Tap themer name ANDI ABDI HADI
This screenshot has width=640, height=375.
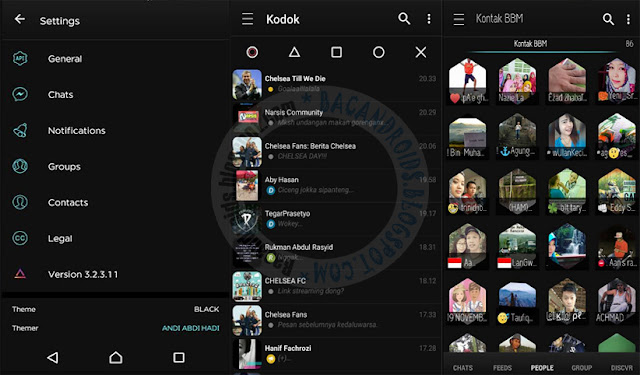[191, 328]
